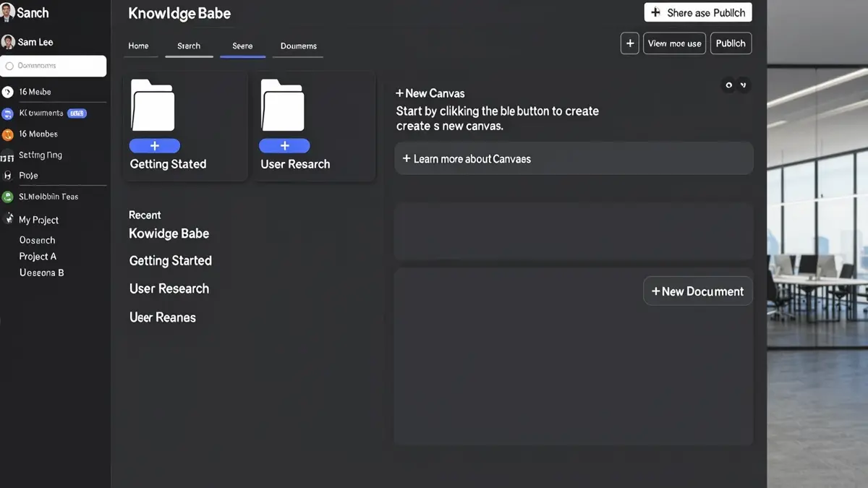868x488 pixels.
Task: Click the Publich button
Action: click(731, 43)
